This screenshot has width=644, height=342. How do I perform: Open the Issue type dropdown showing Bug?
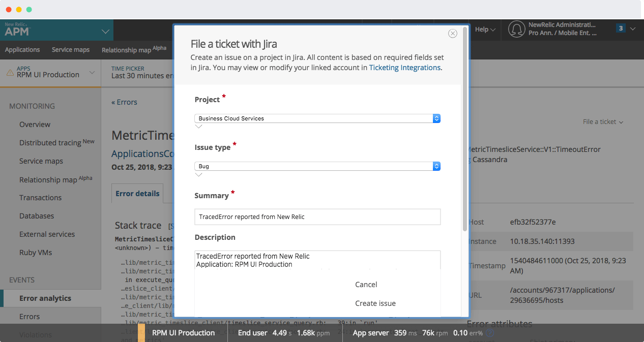click(317, 166)
